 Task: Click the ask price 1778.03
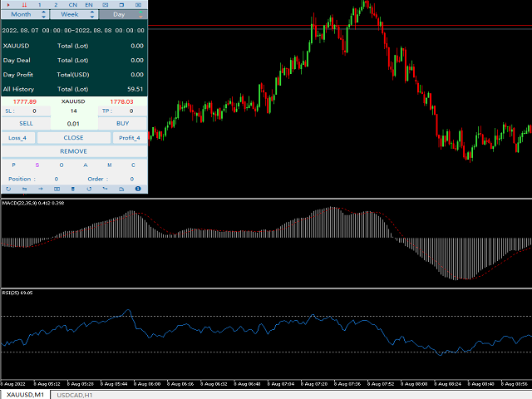click(x=122, y=101)
